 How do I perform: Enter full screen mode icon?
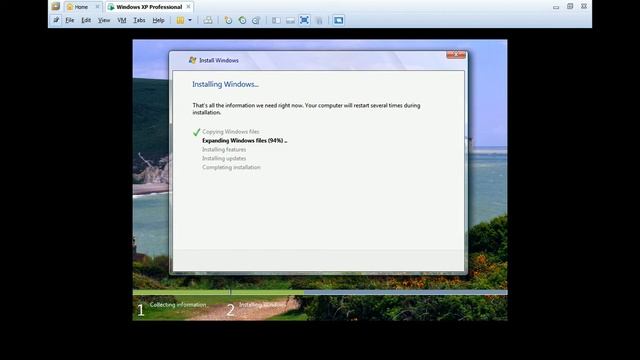tap(304, 20)
